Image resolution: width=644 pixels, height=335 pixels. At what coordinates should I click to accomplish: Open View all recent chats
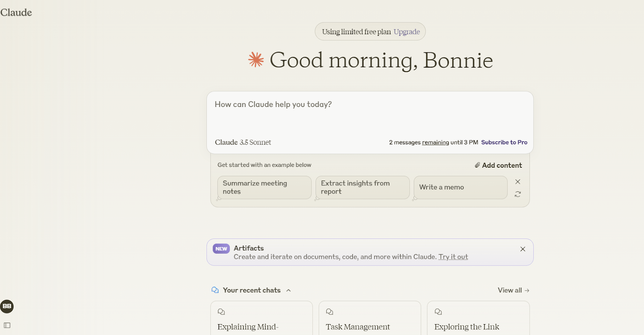click(513, 290)
